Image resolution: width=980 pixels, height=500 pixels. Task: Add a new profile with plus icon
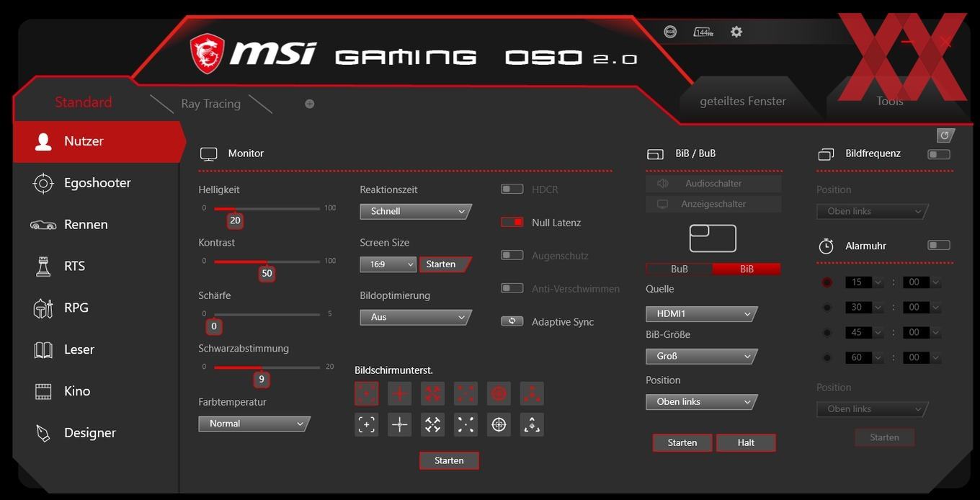[x=309, y=104]
